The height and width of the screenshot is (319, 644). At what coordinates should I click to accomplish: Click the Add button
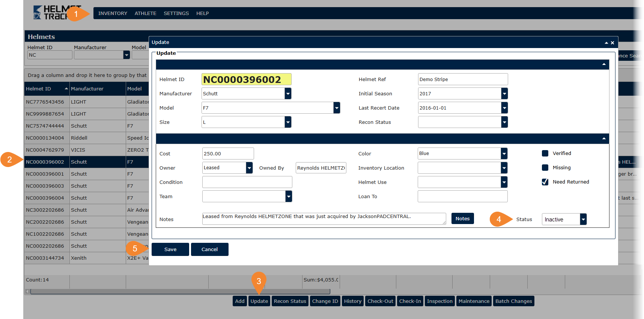coord(240,301)
